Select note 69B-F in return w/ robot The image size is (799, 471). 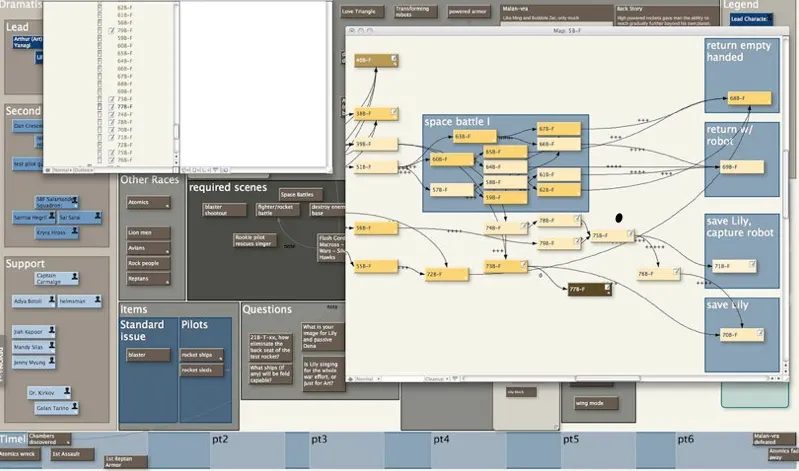741,167
